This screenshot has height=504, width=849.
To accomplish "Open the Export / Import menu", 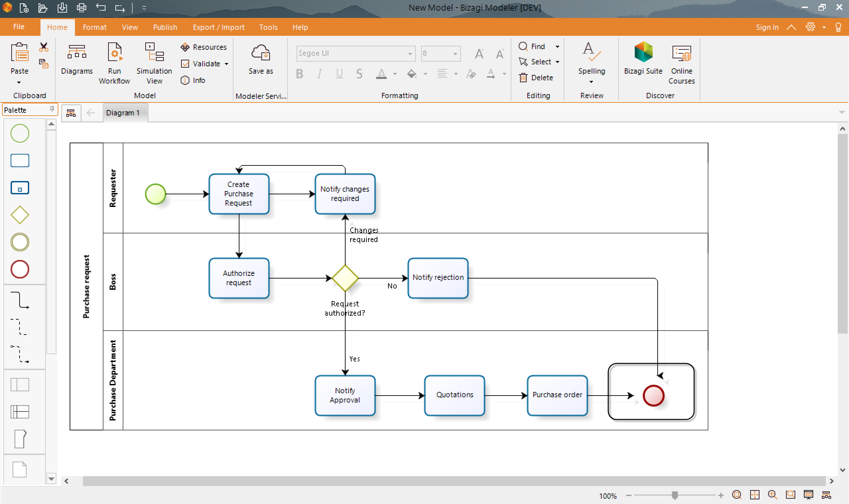I will click(218, 27).
